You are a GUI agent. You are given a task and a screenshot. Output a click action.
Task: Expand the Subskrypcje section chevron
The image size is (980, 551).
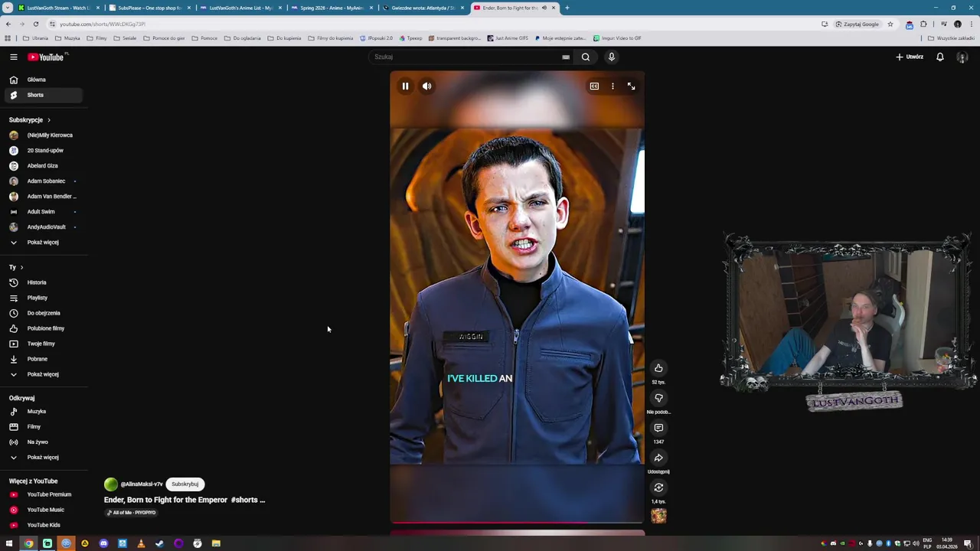(x=49, y=120)
